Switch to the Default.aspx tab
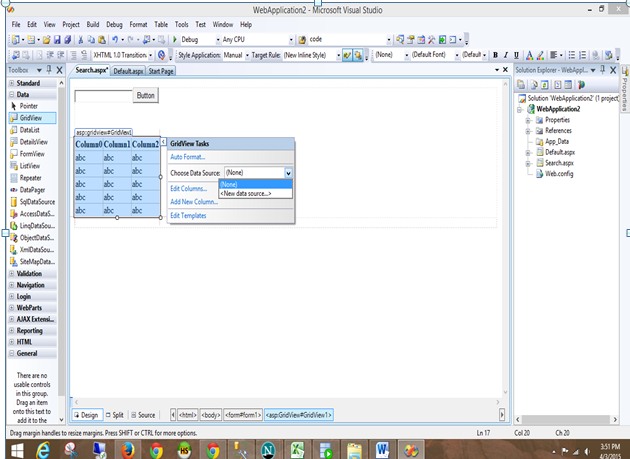 tap(128, 71)
